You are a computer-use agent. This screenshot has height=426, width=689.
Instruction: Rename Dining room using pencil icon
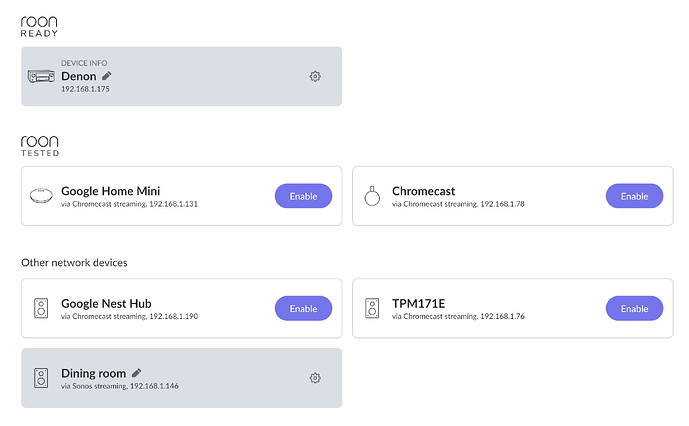pos(137,373)
